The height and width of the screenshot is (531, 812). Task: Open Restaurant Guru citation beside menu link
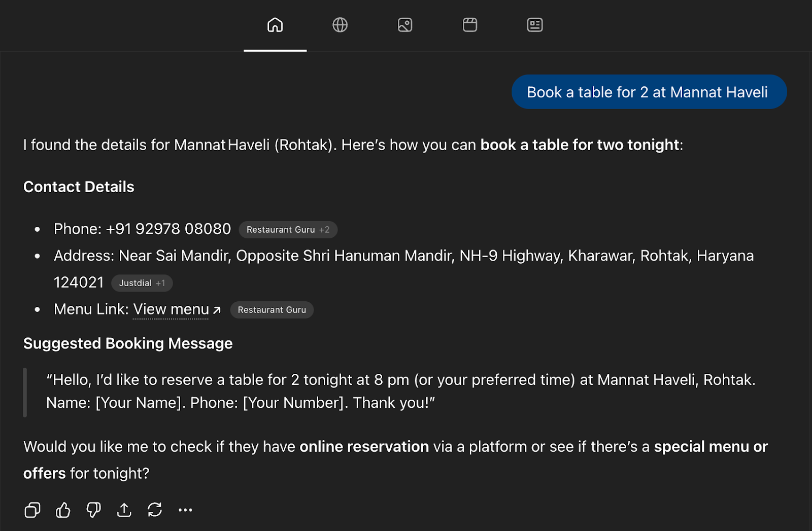[x=272, y=310]
